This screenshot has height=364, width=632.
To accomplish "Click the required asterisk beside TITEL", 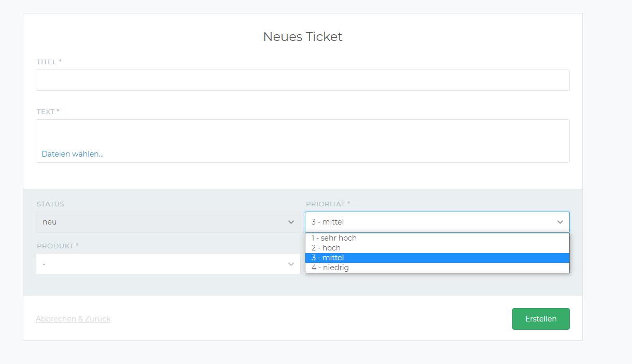I will click(60, 60).
